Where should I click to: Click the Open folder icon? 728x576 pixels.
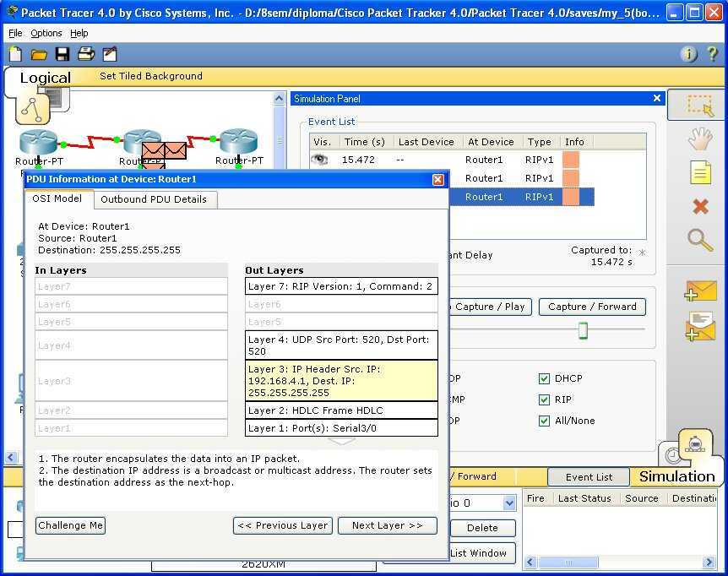click(39, 54)
